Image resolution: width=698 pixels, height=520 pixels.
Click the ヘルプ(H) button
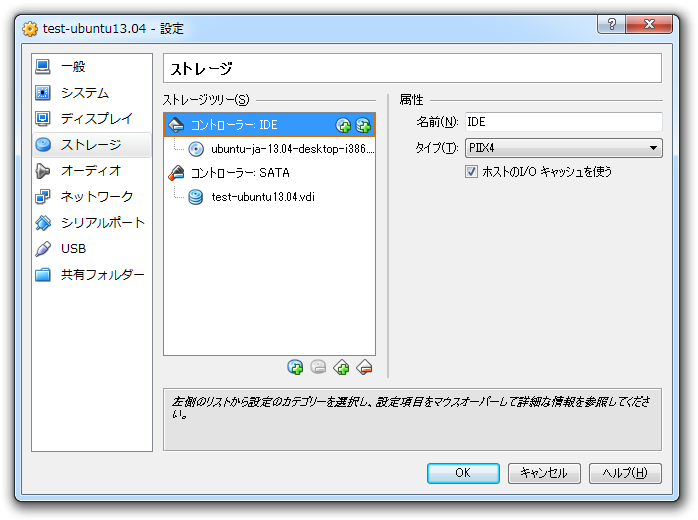coord(625,473)
